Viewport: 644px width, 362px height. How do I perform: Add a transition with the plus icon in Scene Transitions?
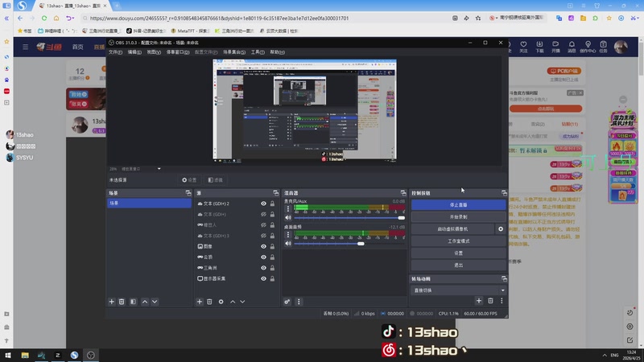(479, 301)
